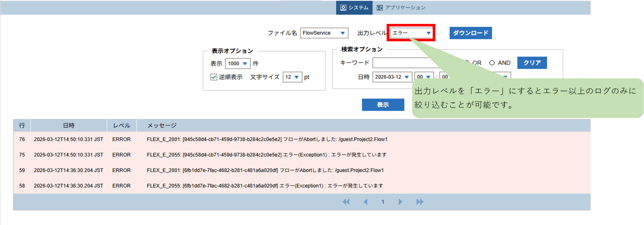Image resolution: width=644 pixels, height=225 pixels.
Task: Go to previous page arrow
Action: tap(366, 202)
